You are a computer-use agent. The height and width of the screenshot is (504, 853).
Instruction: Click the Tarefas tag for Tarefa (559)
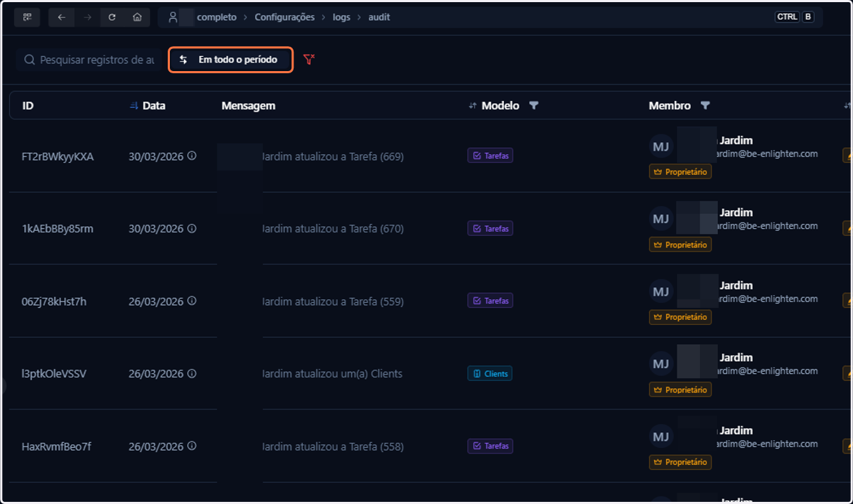(x=490, y=301)
